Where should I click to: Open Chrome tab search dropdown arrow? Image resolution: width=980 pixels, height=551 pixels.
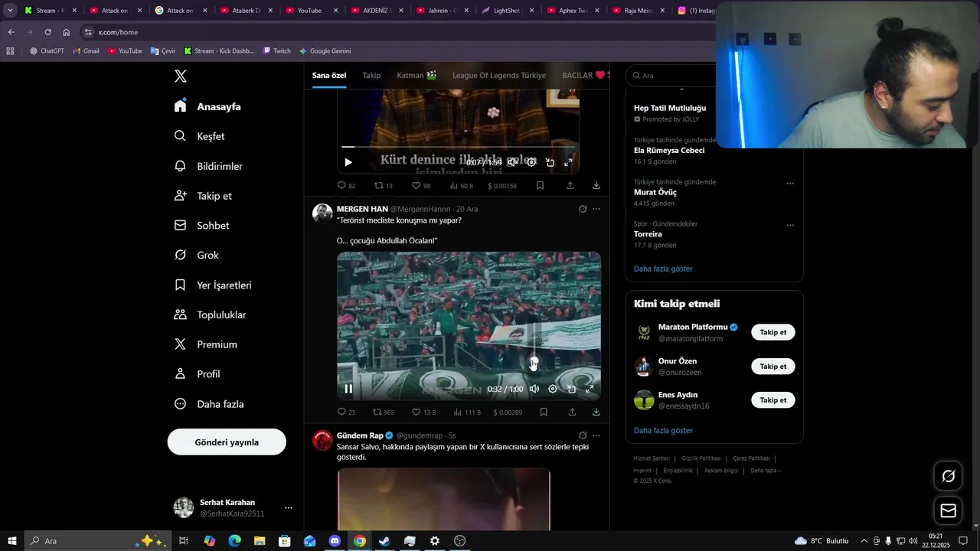(x=11, y=11)
